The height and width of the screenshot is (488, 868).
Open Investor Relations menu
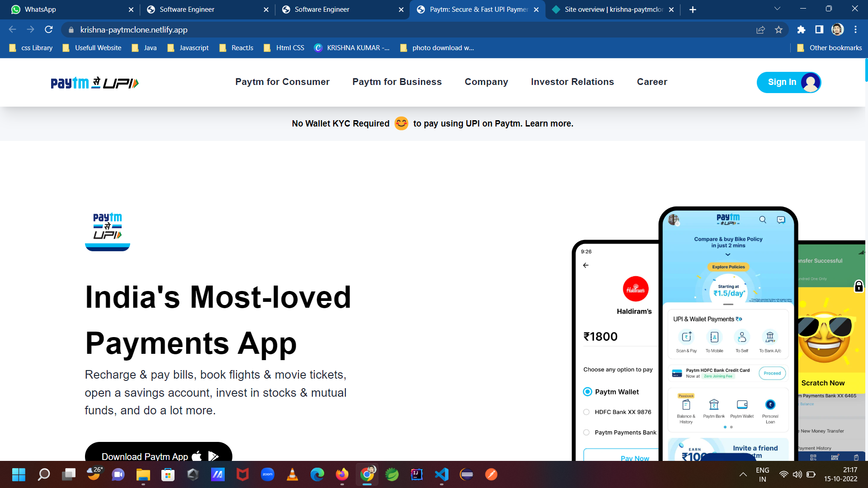572,82
